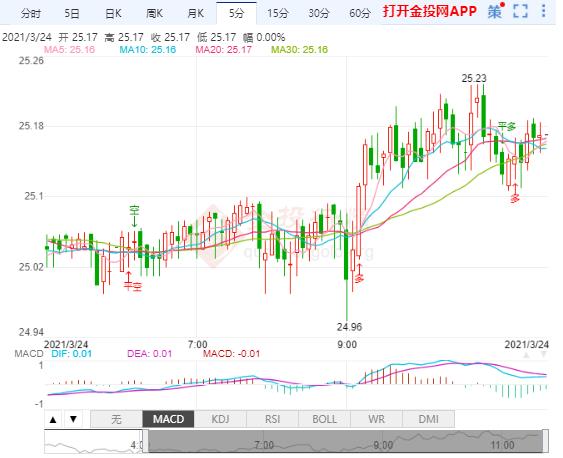Image resolution: width=563 pixels, height=458 pixels.
Task: Click the 7:00 time axis label on chart
Action: pos(197,345)
